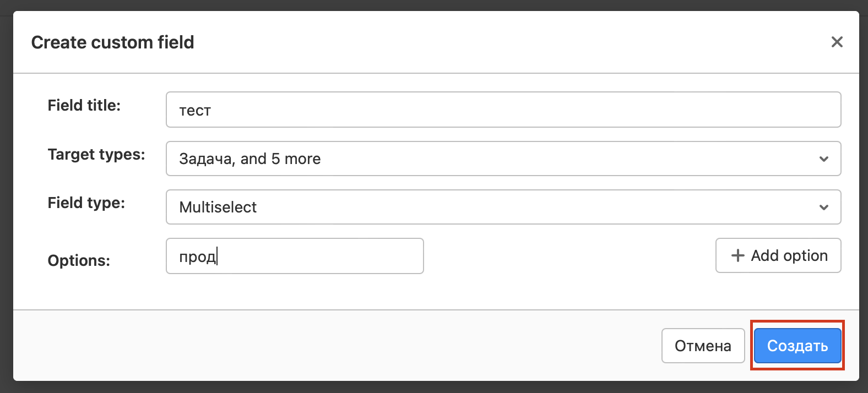Click the Options text field containing 'прод'
The width and height of the screenshot is (868, 393).
click(295, 256)
